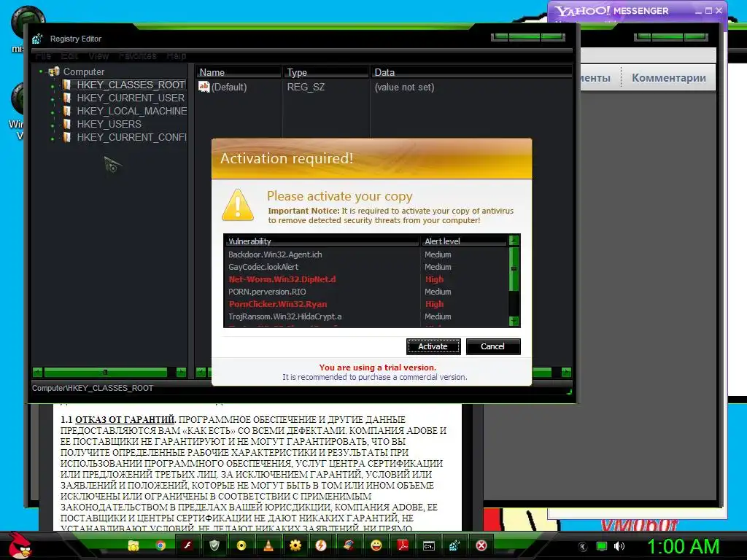Image resolution: width=747 pixels, height=560 pixels.
Task: Select the Backdoor.Win32.Agent.ich threat row
Action: pyautogui.click(x=366, y=254)
